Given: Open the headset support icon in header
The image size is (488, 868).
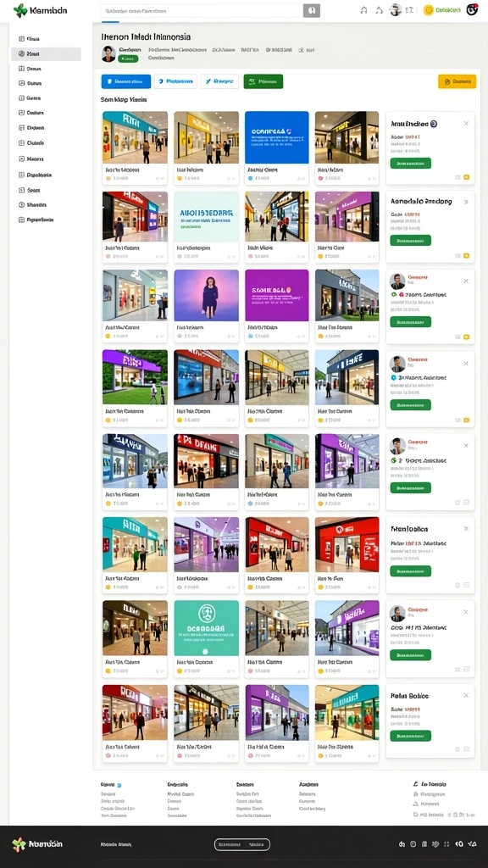Looking at the screenshot, I should 363,10.
